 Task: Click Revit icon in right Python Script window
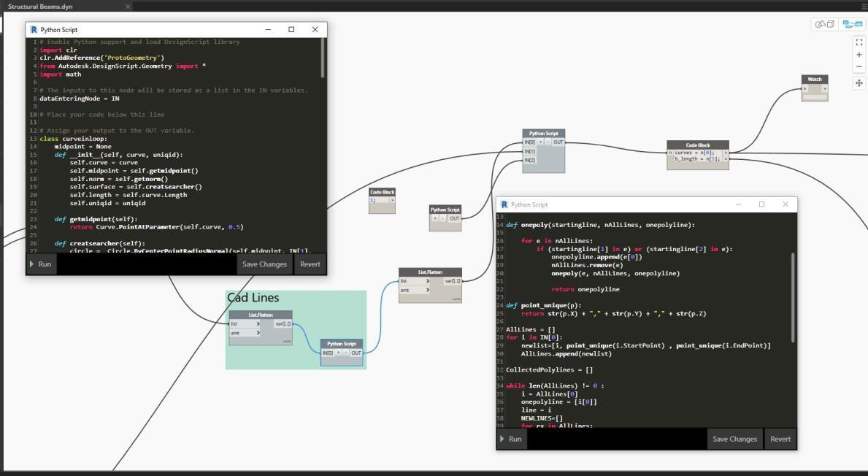504,205
